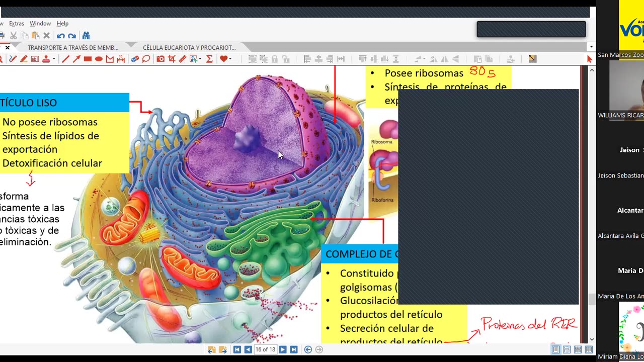Image resolution: width=644 pixels, height=362 pixels.
Task: Select the Polygon shape tool
Action: (110, 59)
